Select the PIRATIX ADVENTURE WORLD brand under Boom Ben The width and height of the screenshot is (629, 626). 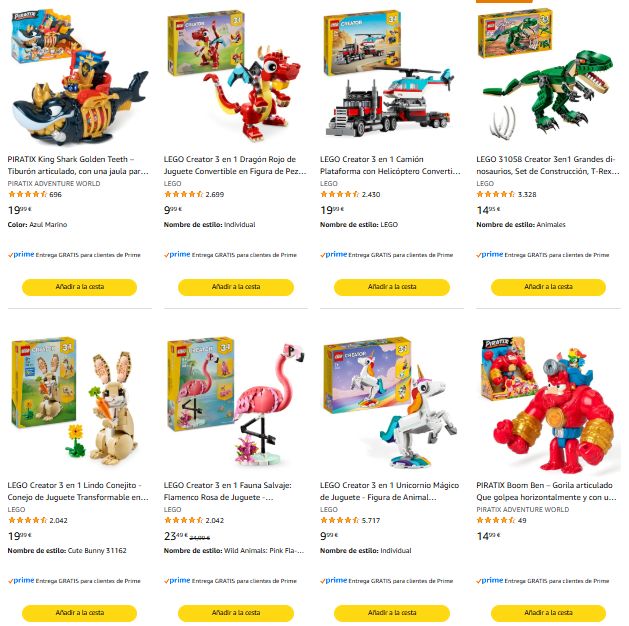(x=522, y=510)
